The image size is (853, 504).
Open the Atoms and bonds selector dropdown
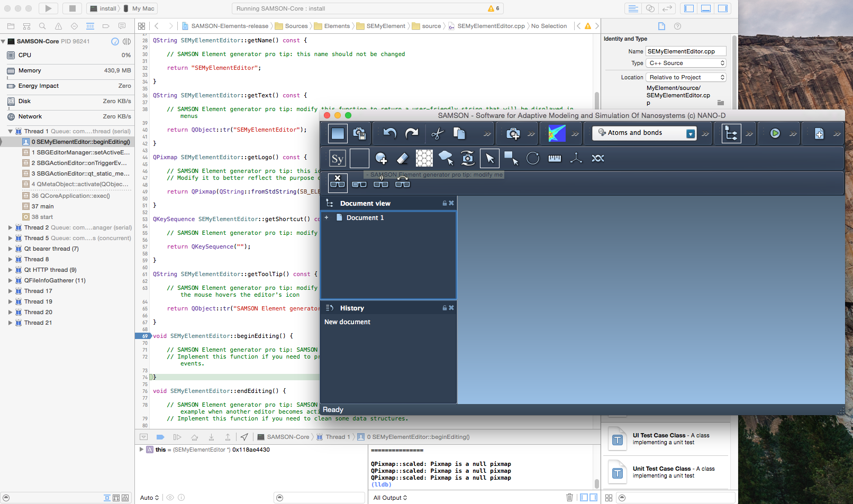tap(691, 133)
